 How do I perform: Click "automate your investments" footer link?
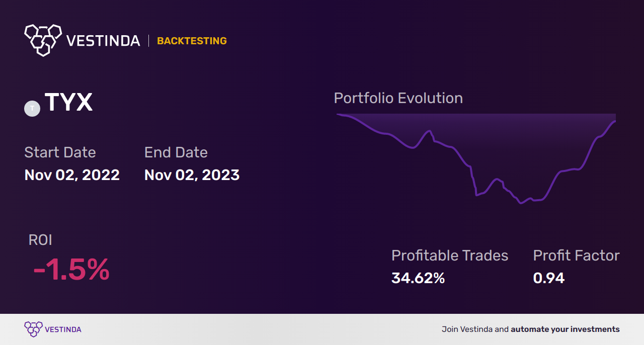[x=565, y=329]
